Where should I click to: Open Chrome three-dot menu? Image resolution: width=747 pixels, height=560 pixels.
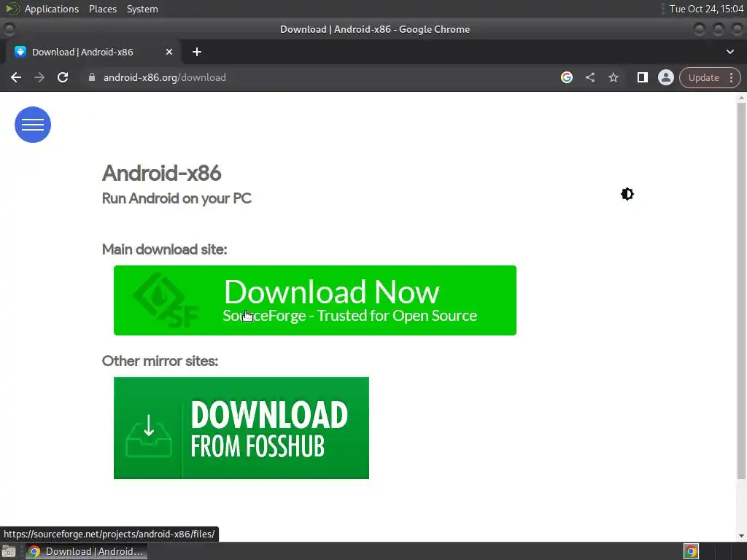click(x=731, y=77)
